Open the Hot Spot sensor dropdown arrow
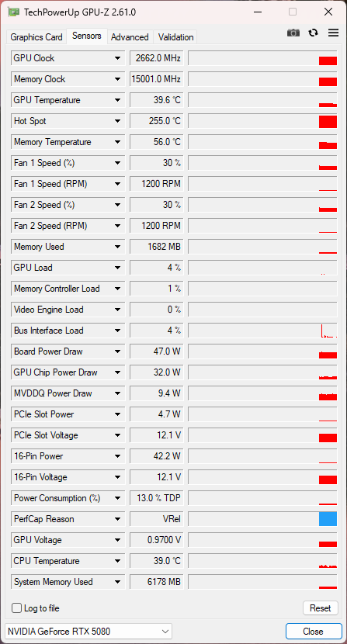The image size is (347, 644). [x=117, y=121]
